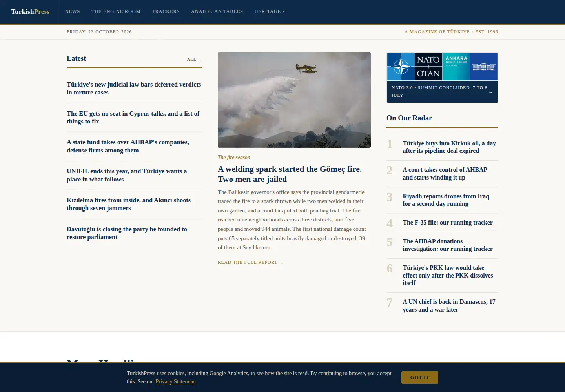The image size is (565, 392).
Task: Open the TurkishPress home logo
Action: coord(30,12)
